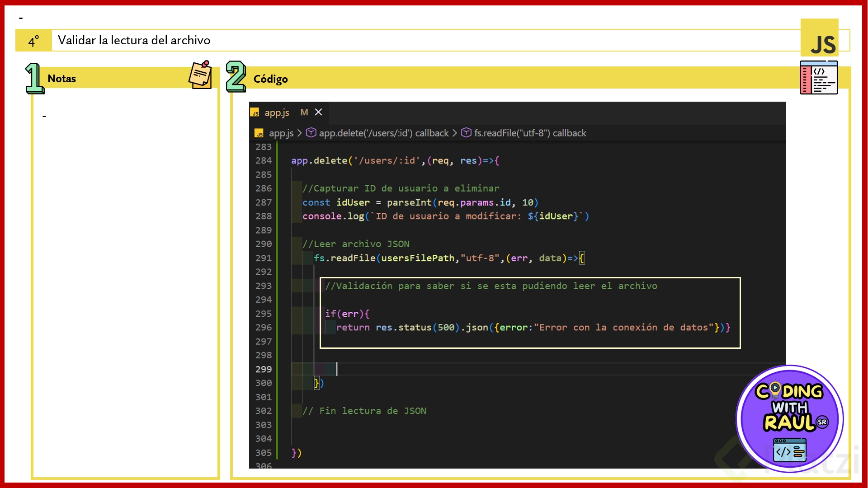The height and width of the screenshot is (488, 868).
Task: Close the app.js editor tab
Action: [319, 112]
